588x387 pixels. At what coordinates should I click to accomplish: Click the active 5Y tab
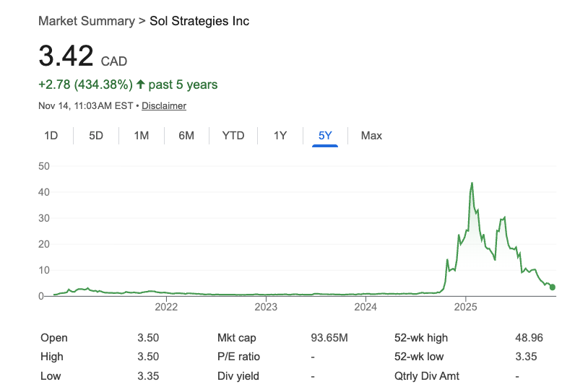point(325,135)
